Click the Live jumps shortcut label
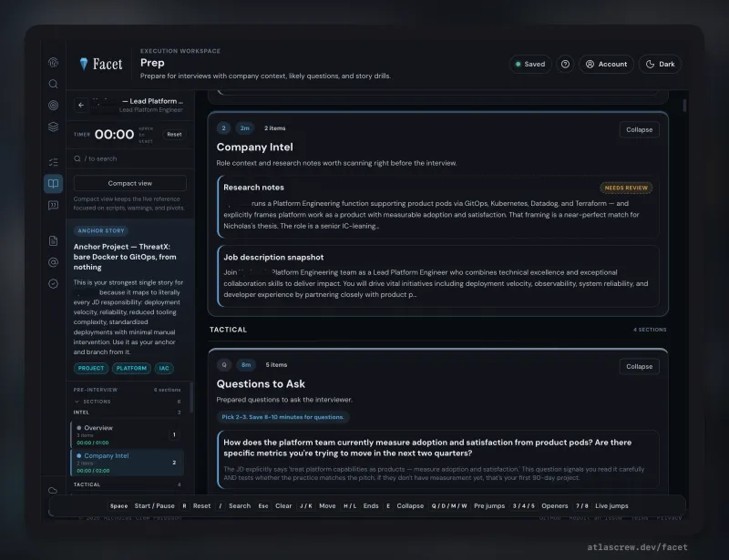Image resolution: width=729 pixels, height=560 pixels. tap(611, 505)
